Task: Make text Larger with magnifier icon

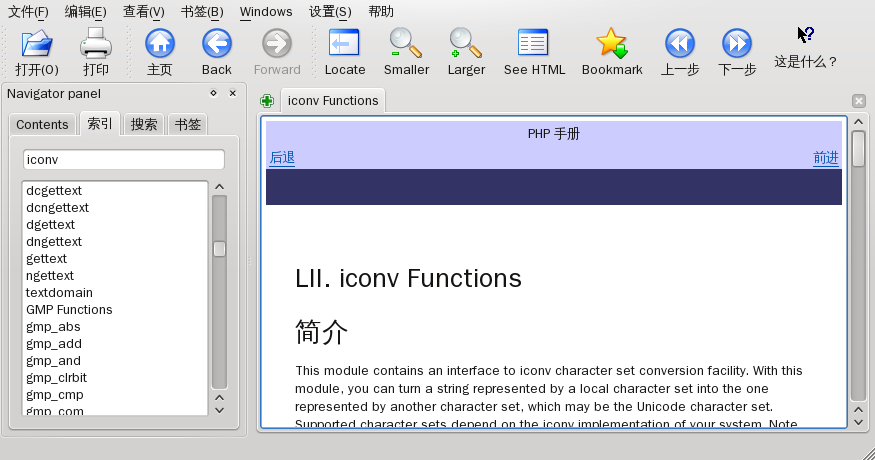Action: [465, 44]
